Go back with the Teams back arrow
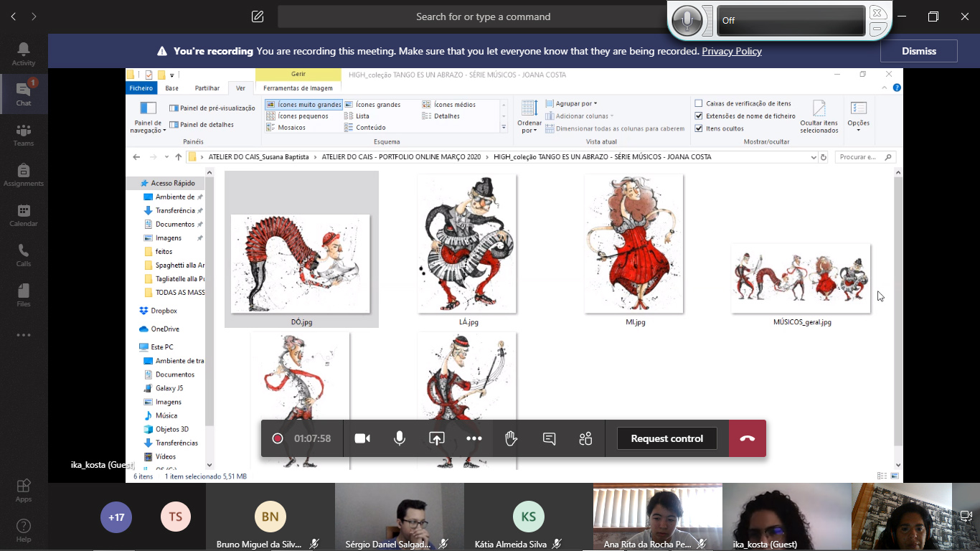This screenshot has height=551, width=980. 13,17
